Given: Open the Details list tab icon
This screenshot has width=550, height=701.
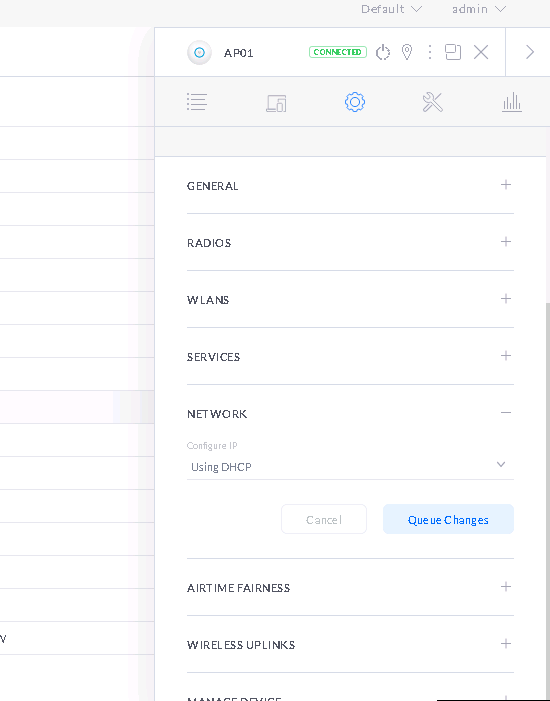Looking at the screenshot, I should click(x=197, y=102).
